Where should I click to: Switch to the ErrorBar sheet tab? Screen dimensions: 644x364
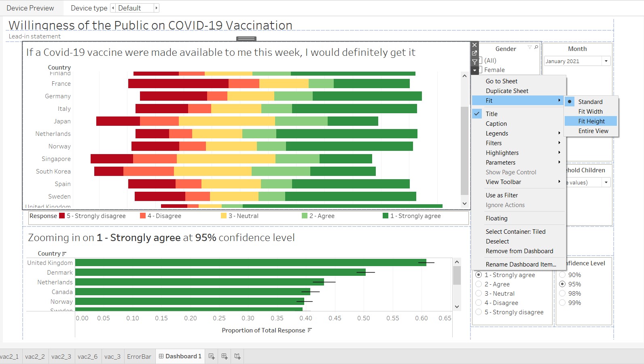pyautogui.click(x=139, y=356)
